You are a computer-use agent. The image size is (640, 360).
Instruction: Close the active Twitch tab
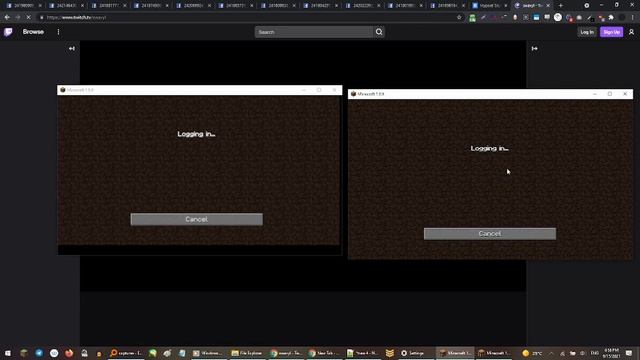(548, 6)
